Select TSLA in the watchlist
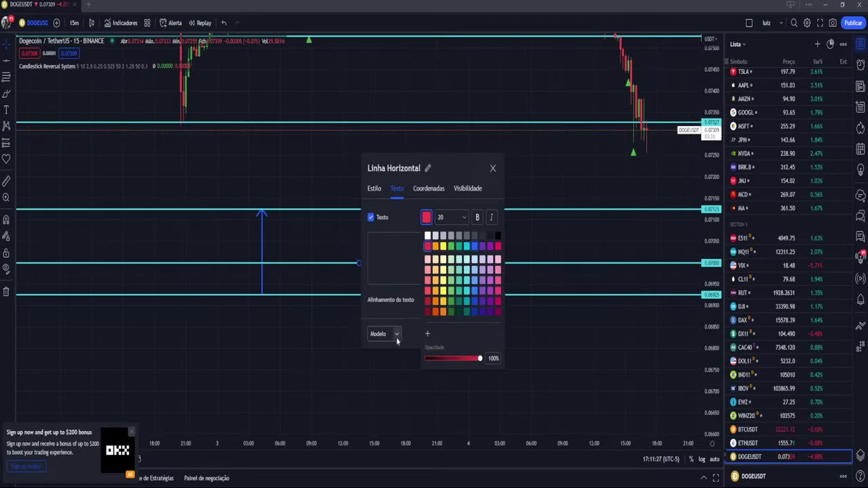 click(789, 72)
